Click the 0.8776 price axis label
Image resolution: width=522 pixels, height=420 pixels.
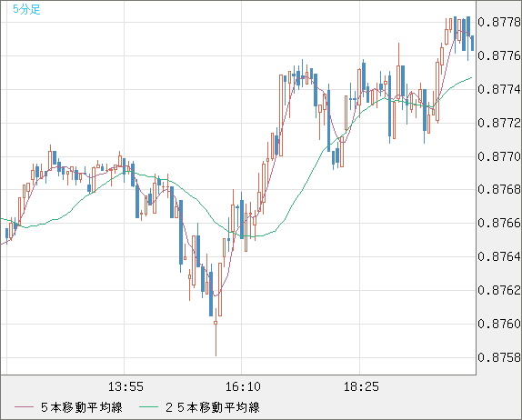(499, 55)
